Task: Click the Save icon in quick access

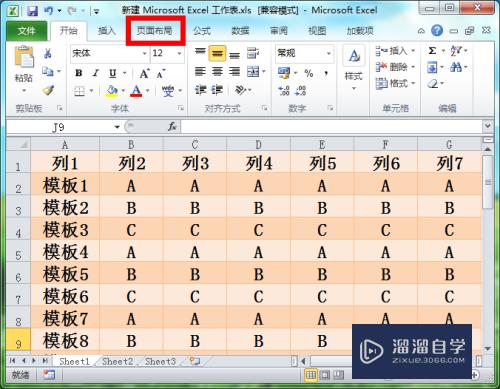Action: tap(33, 11)
